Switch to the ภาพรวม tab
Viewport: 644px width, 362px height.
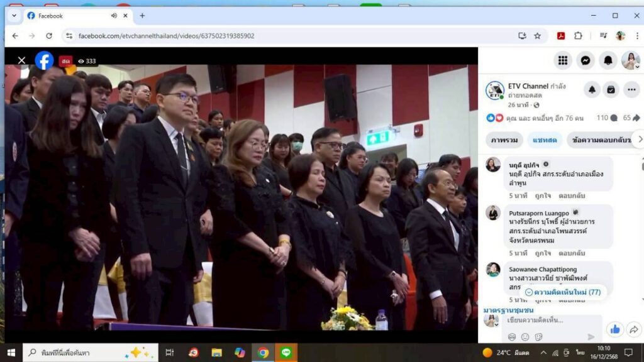coord(504,139)
